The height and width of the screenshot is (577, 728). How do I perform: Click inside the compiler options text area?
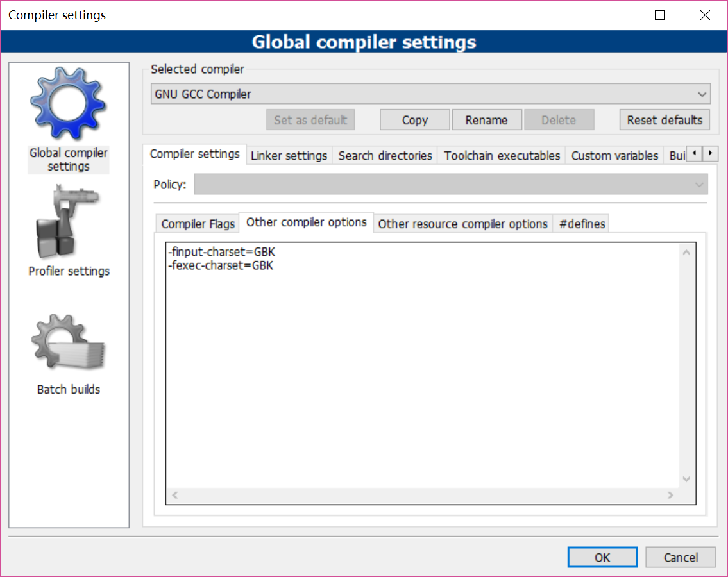pyautogui.click(x=423, y=367)
